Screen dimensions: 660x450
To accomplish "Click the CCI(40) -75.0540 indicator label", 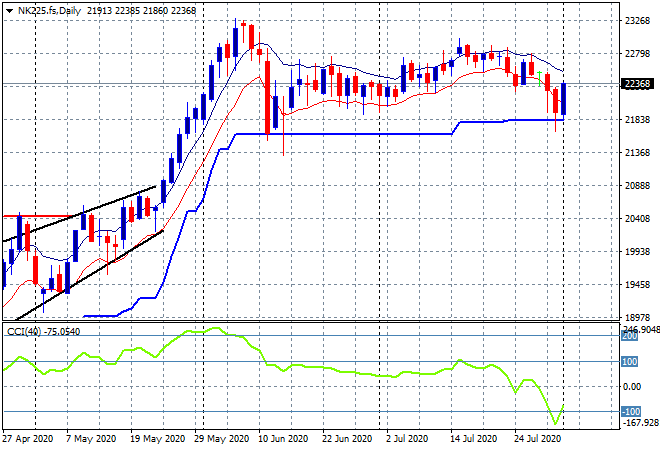I will click(x=43, y=332).
